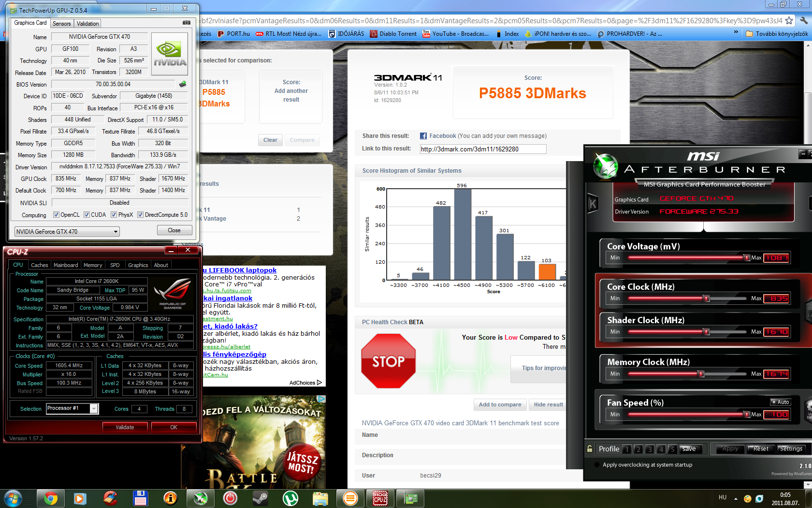
Task: Open Chrome wrench settings menu
Action: point(803,20)
